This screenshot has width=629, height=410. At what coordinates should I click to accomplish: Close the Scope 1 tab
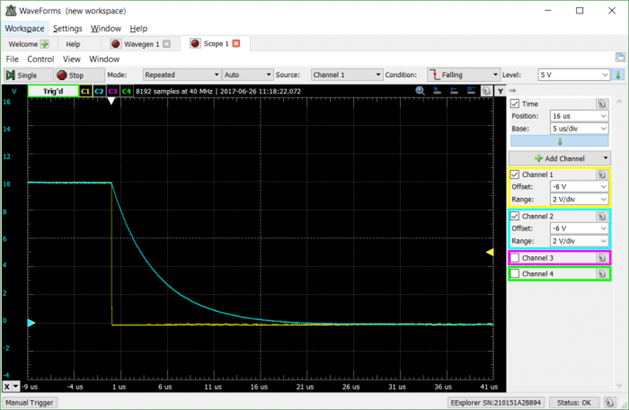(238, 44)
